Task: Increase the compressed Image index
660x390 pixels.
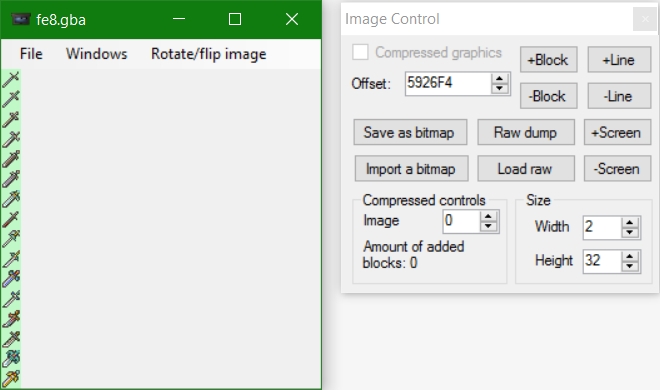Action: click(x=488, y=216)
